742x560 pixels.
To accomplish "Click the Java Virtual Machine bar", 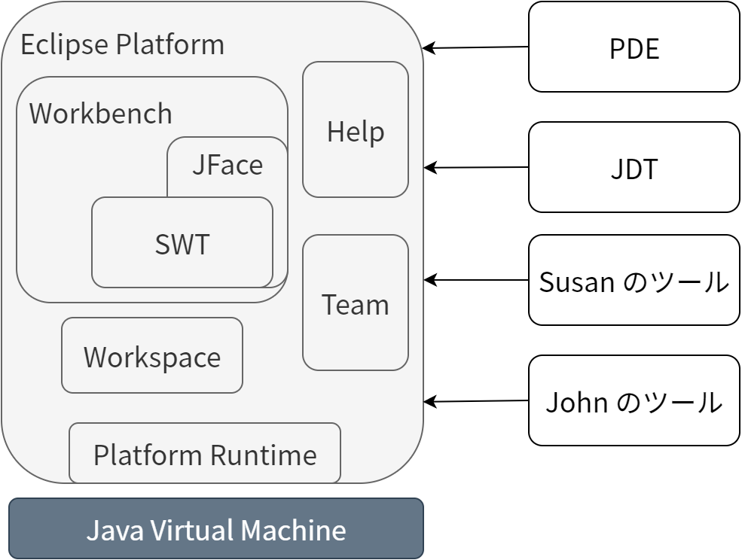I will click(x=215, y=529).
